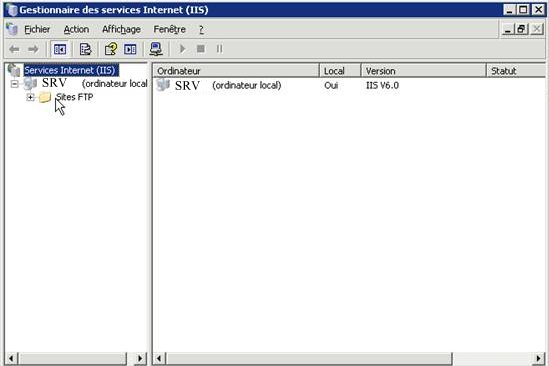
Task: Click right scroll arrow of list pane
Action: (x=538, y=358)
